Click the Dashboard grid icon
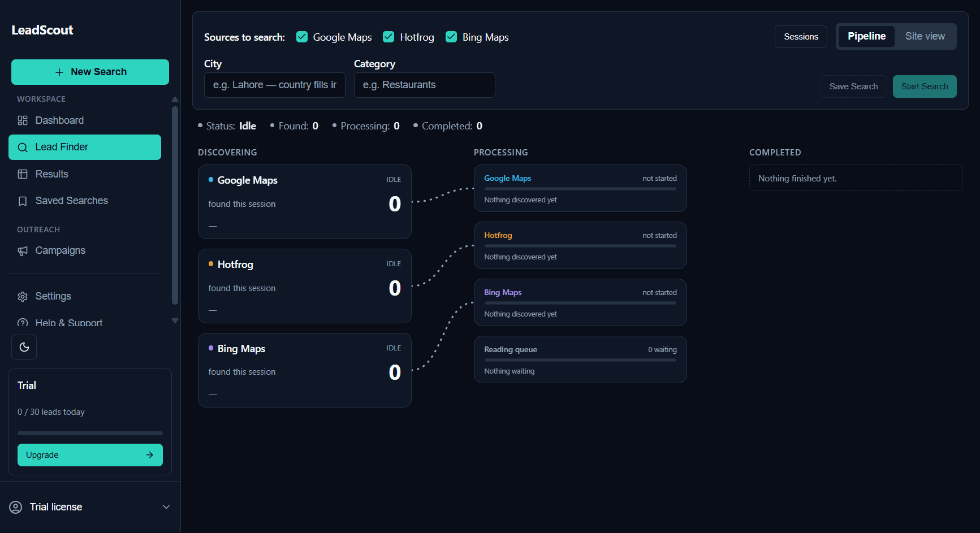The image size is (980, 533). coord(23,120)
